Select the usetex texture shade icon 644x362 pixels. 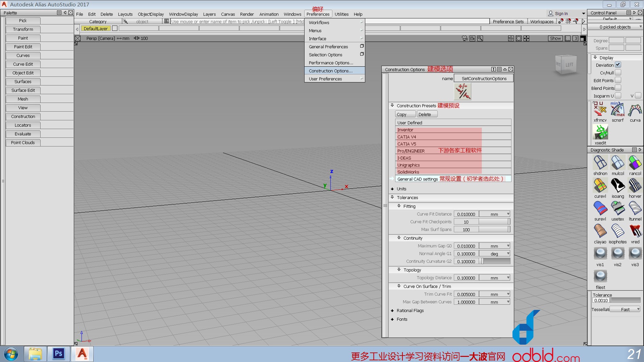tap(617, 208)
